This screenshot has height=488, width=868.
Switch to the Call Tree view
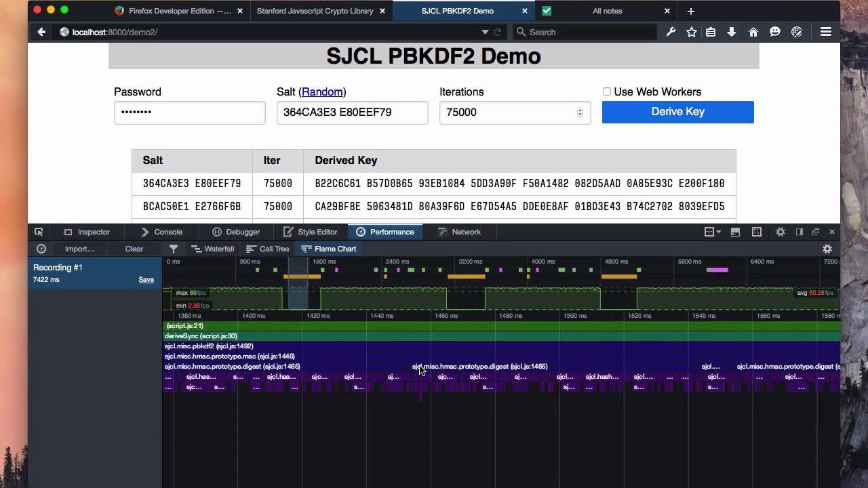[x=268, y=249]
